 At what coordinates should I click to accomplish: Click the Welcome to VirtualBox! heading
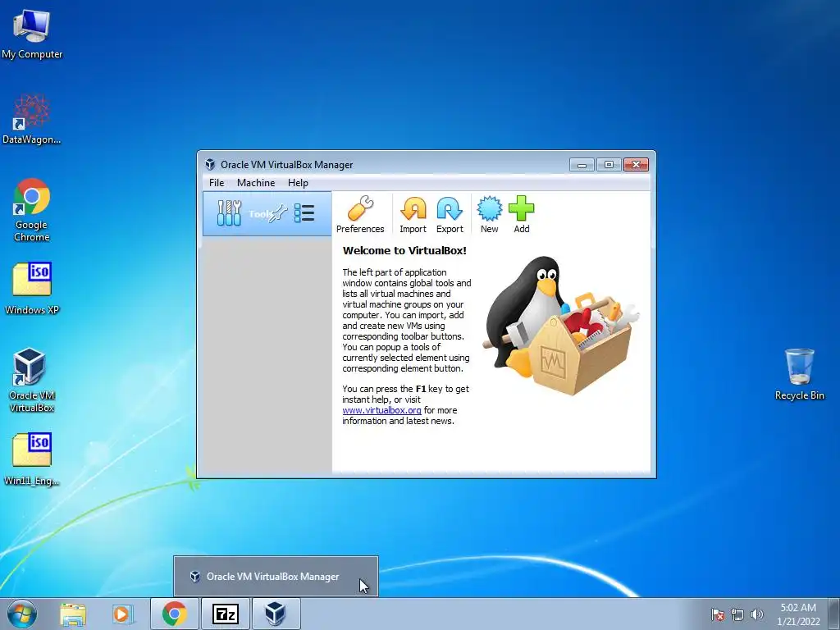(x=404, y=251)
